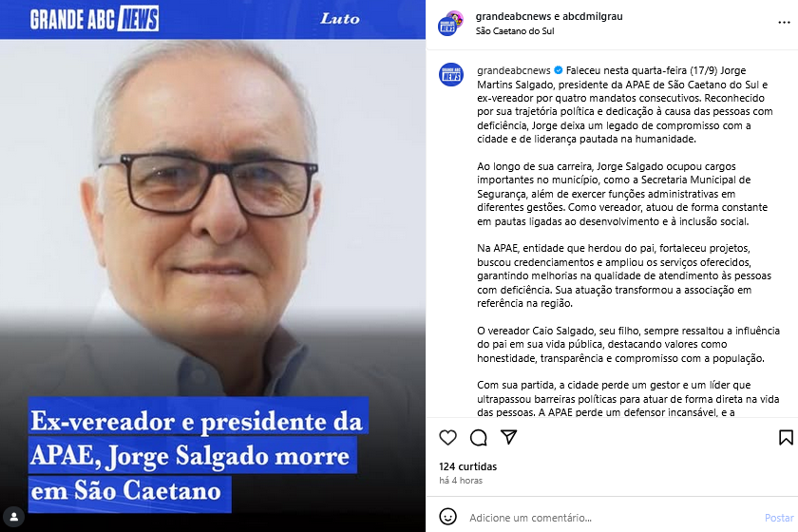Save post with bookmark icon
Screen dimensions: 798x532
786,437
